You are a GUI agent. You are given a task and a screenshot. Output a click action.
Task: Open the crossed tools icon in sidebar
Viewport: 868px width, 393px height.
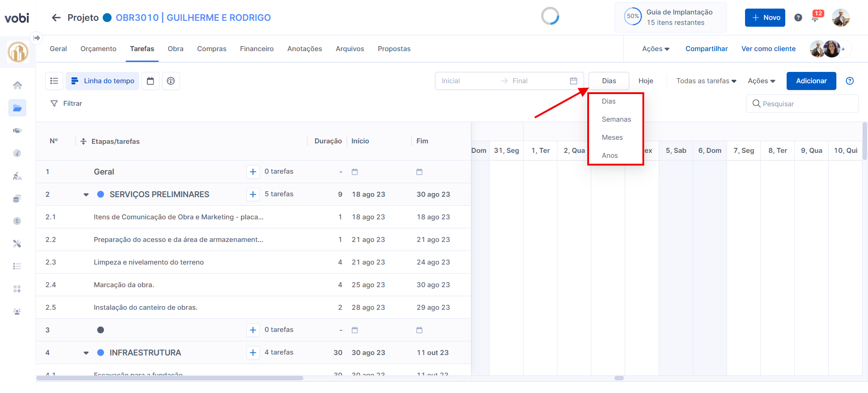tap(17, 244)
